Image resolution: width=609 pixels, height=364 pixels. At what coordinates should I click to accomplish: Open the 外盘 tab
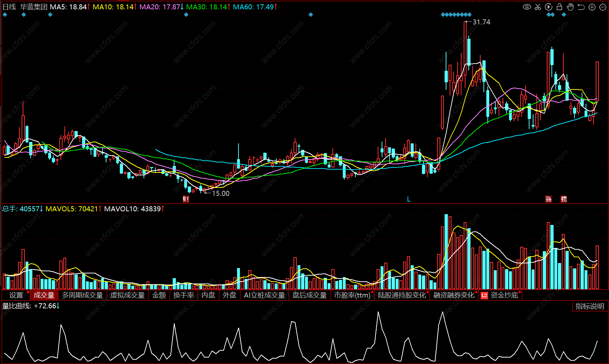(229, 295)
